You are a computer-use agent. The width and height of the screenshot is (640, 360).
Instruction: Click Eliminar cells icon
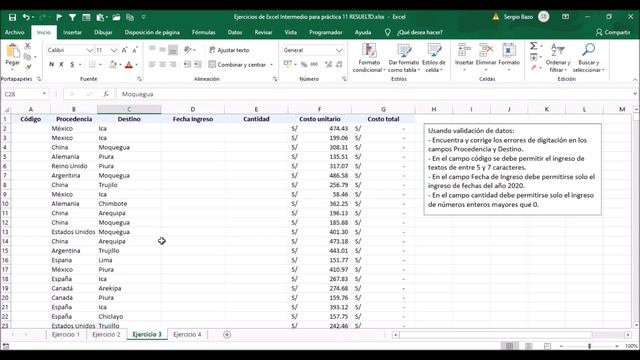(x=486, y=51)
